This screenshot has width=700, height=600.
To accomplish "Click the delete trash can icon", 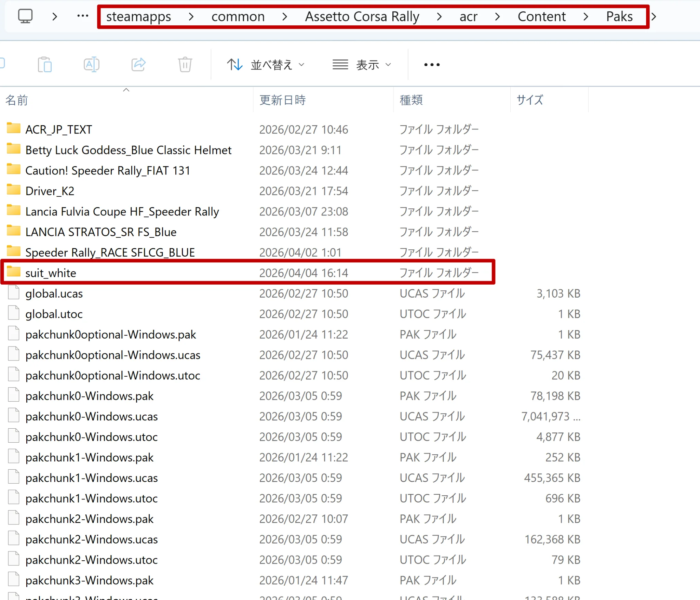I will [185, 64].
